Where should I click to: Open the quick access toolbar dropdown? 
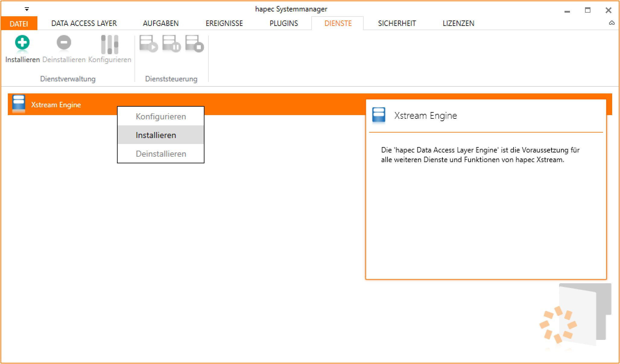(27, 9)
